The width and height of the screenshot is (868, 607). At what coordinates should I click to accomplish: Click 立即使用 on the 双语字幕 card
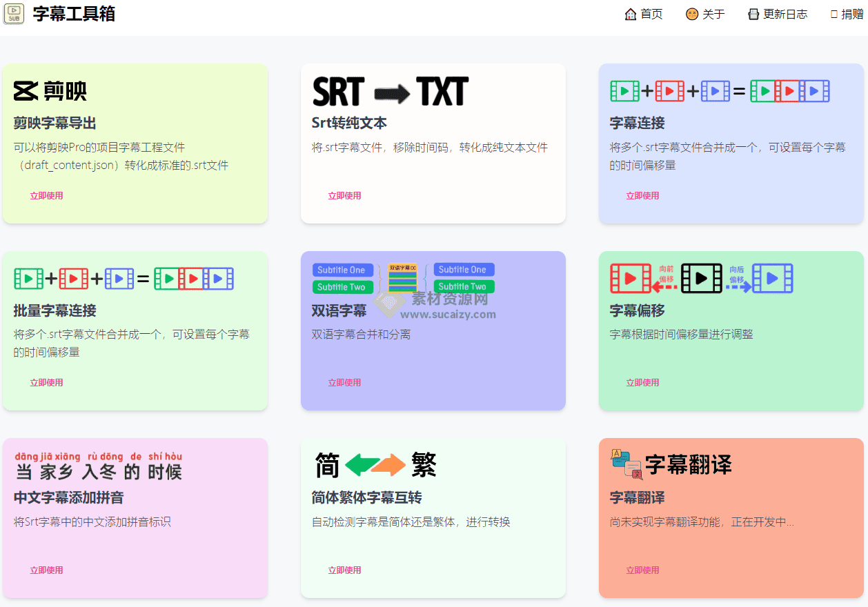pyautogui.click(x=344, y=382)
